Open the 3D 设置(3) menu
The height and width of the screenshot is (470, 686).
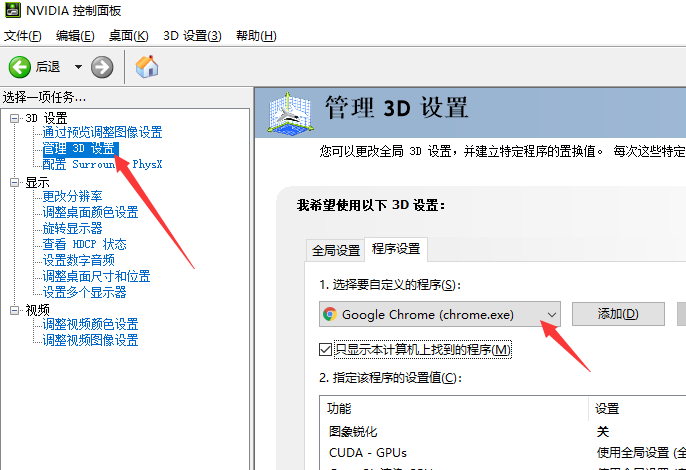click(x=192, y=36)
